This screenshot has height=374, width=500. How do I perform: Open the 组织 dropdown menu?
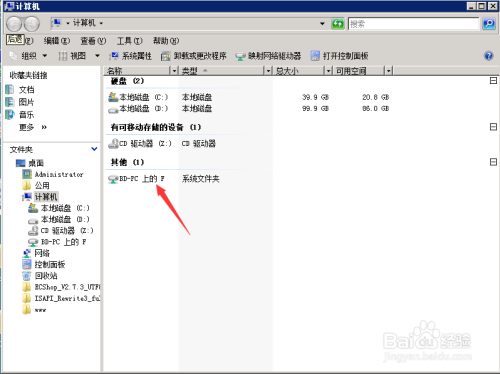tap(28, 56)
